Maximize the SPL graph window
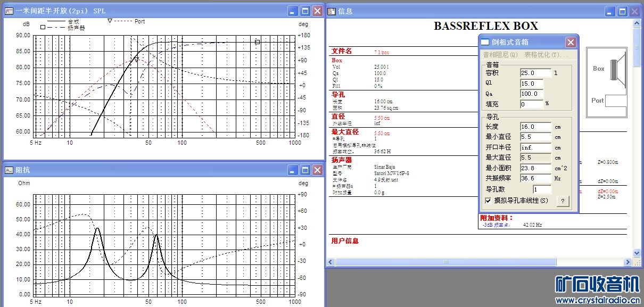The height and width of the screenshot is (307, 644). click(x=305, y=11)
